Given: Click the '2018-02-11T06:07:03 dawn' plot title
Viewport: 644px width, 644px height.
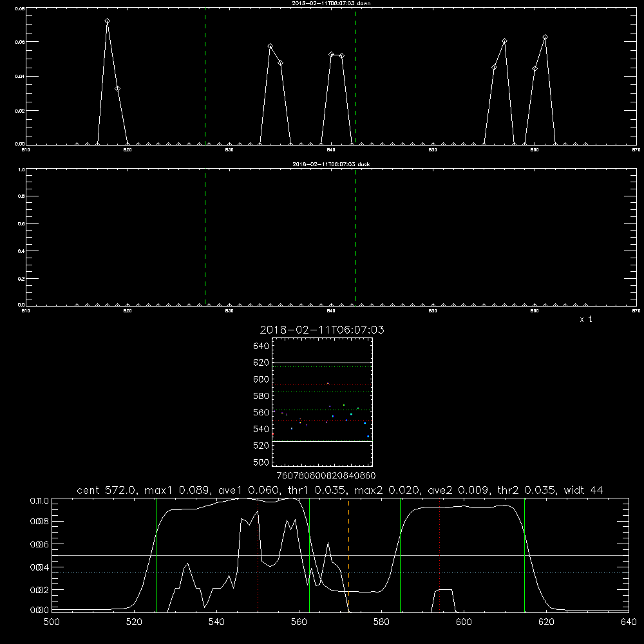Looking at the screenshot, I should (x=331, y=3).
